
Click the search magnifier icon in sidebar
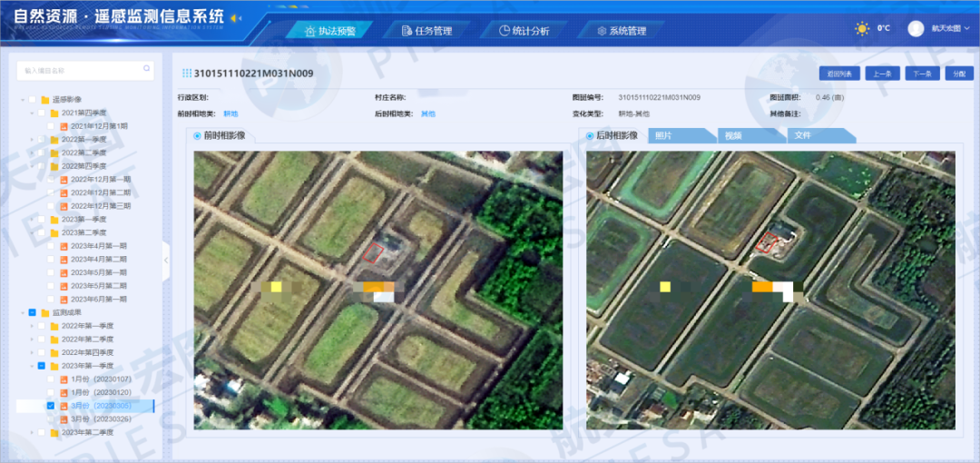(147, 69)
